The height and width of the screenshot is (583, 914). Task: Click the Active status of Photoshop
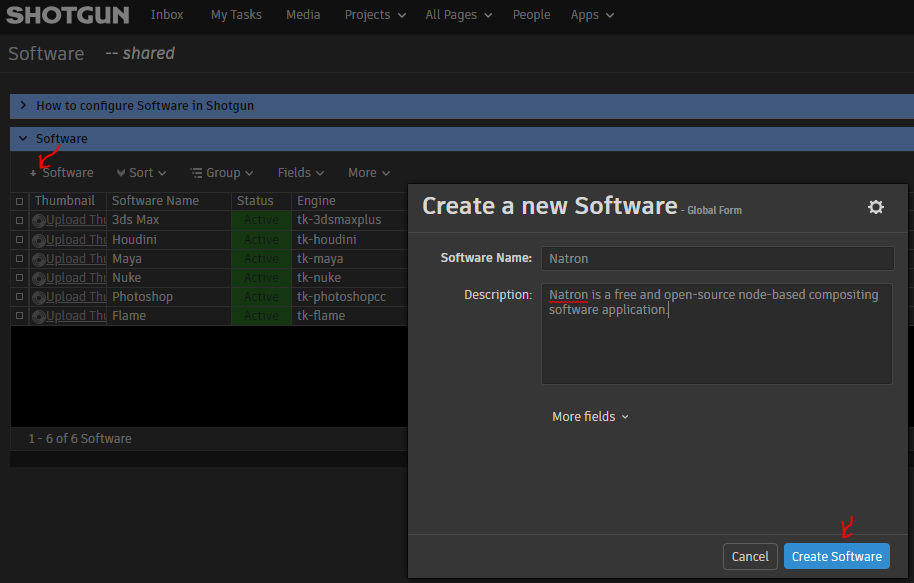pos(261,297)
